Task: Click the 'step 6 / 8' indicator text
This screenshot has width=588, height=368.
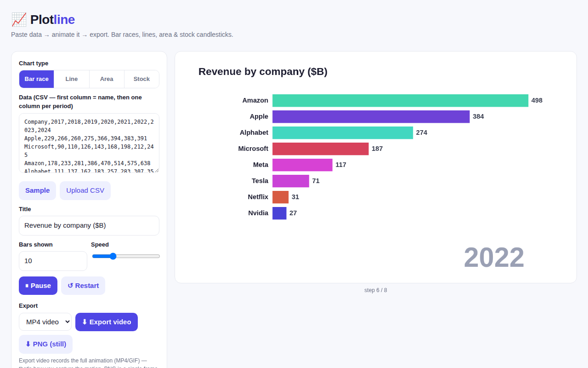Action: [x=376, y=290]
